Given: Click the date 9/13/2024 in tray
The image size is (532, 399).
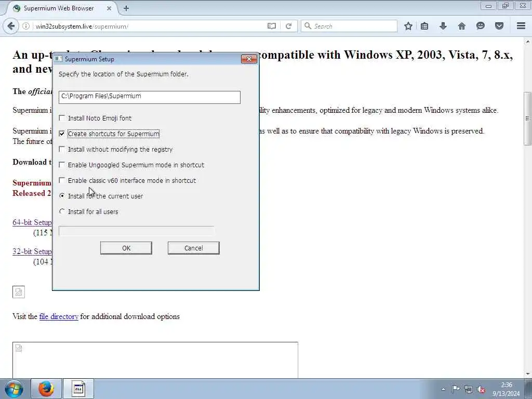Looking at the screenshot, I should coord(506,394).
